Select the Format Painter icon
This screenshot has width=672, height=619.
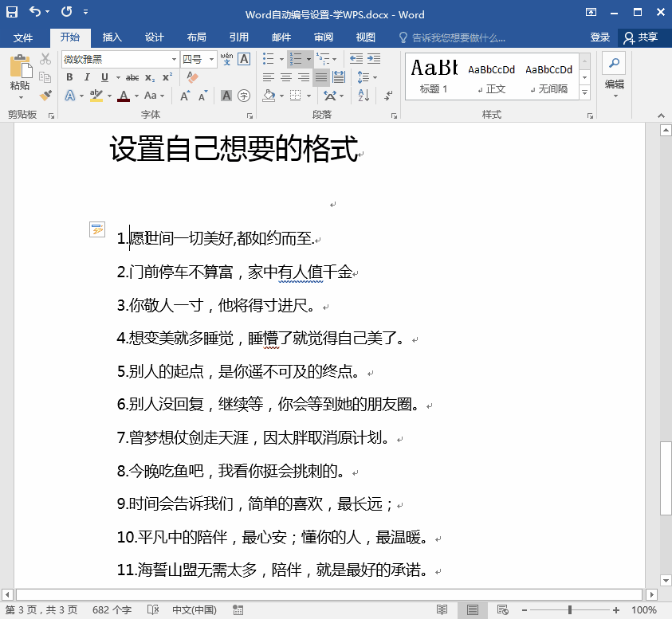tap(45, 96)
